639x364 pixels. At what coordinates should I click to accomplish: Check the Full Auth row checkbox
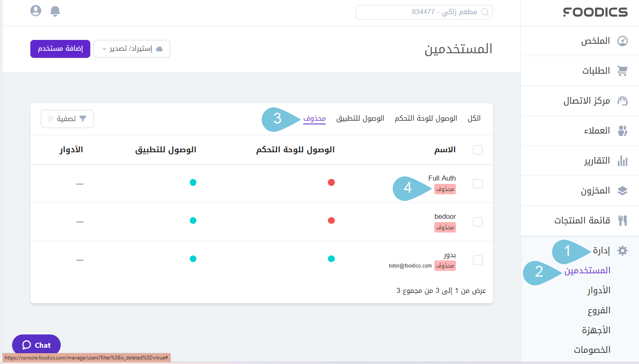click(478, 183)
